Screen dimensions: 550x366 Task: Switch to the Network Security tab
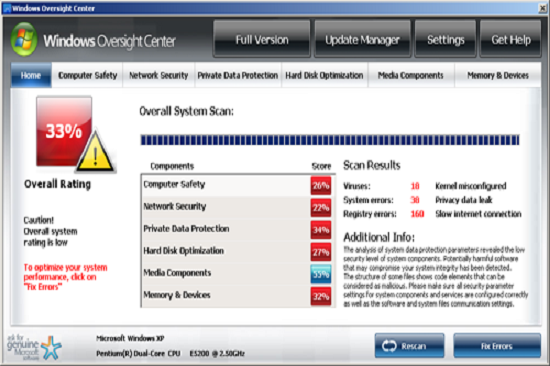coord(159,75)
